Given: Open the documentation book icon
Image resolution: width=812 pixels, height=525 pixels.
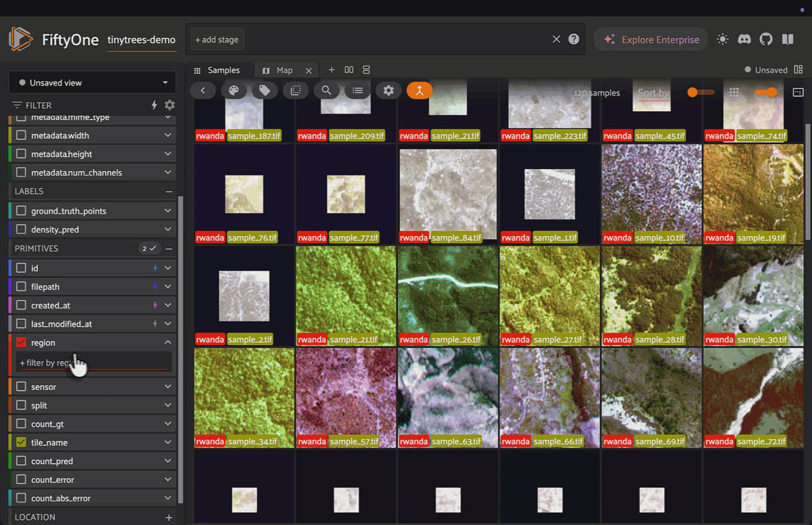Looking at the screenshot, I should (788, 39).
